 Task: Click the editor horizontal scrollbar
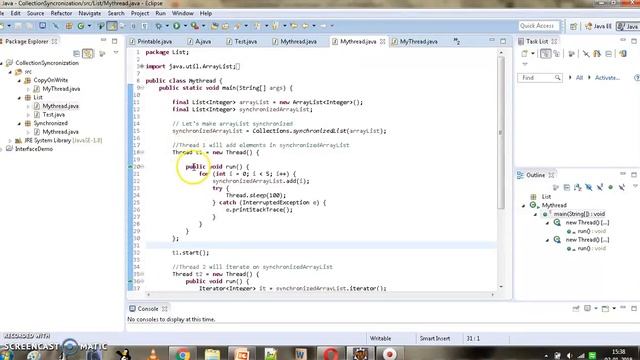[320, 294]
